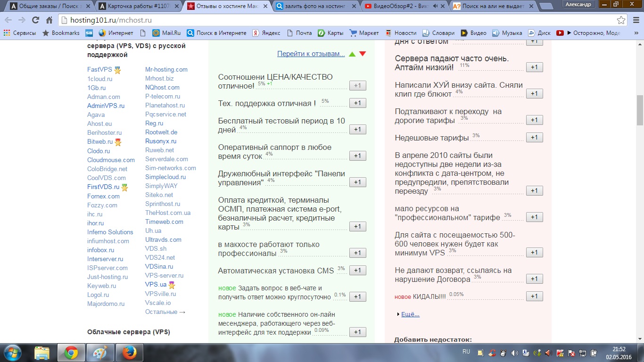
Task: Switch to the Поиск на али tab
Action: 493,6
